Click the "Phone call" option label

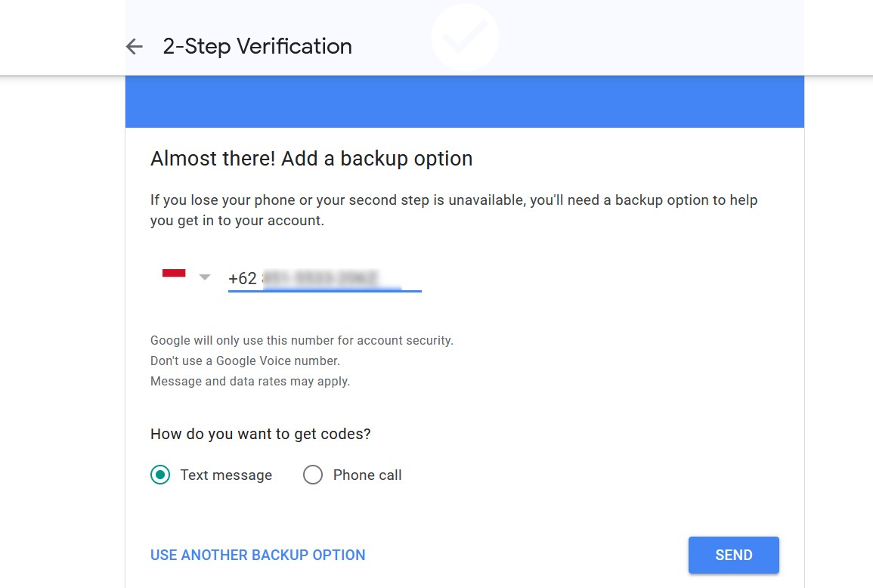click(367, 475)
